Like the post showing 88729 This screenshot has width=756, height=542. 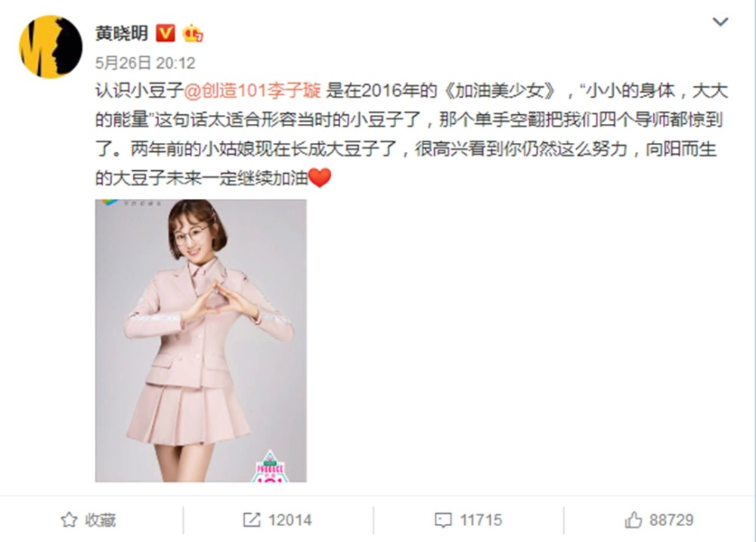point(671,520)
